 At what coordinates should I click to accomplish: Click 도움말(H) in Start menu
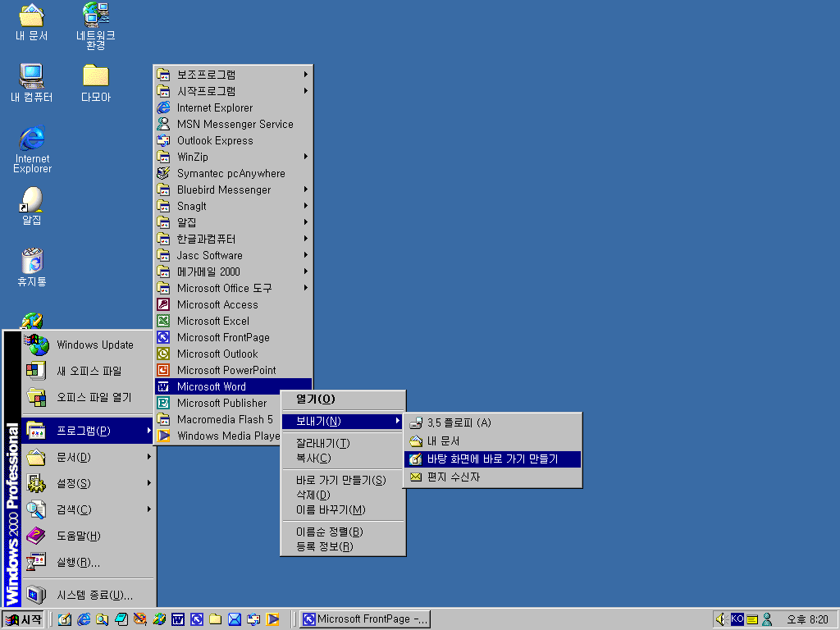[89, 536]
